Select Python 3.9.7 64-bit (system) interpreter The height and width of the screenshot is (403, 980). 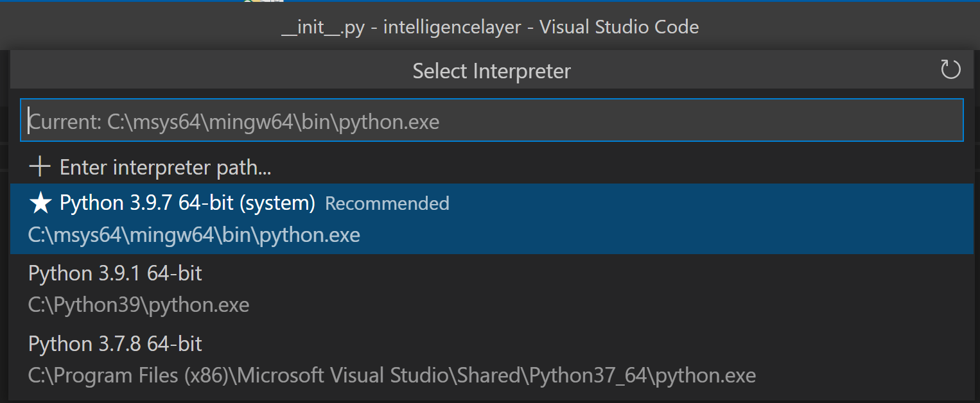492,219
